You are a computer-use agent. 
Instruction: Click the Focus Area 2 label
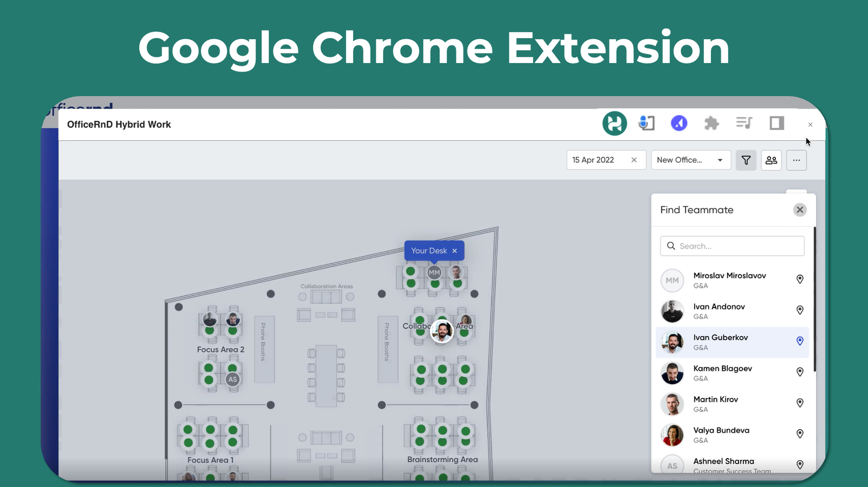pyautogui.click(x=221, y=349)
